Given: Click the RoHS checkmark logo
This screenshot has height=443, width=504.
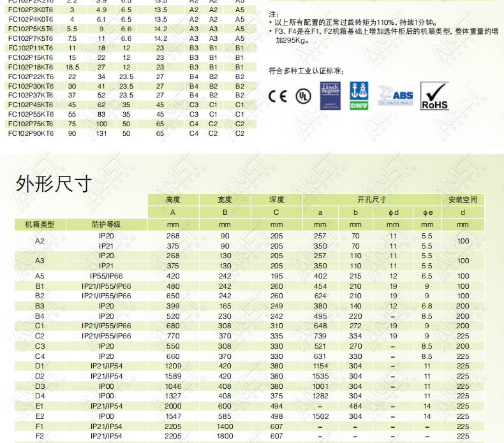Looking at the screenshot, I should pos(434,96).
